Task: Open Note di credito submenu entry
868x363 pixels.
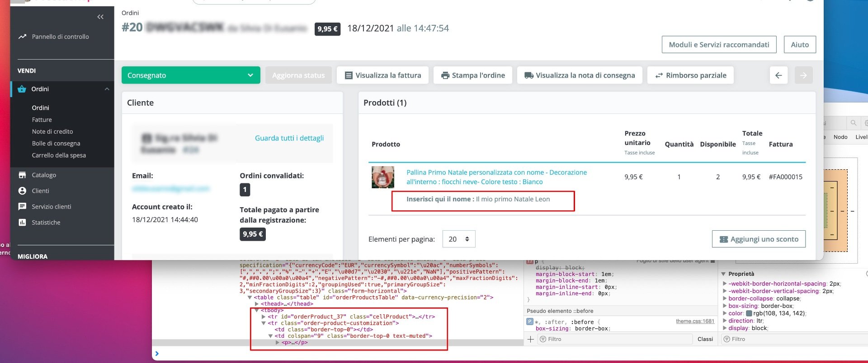Action: coord(52,131)
